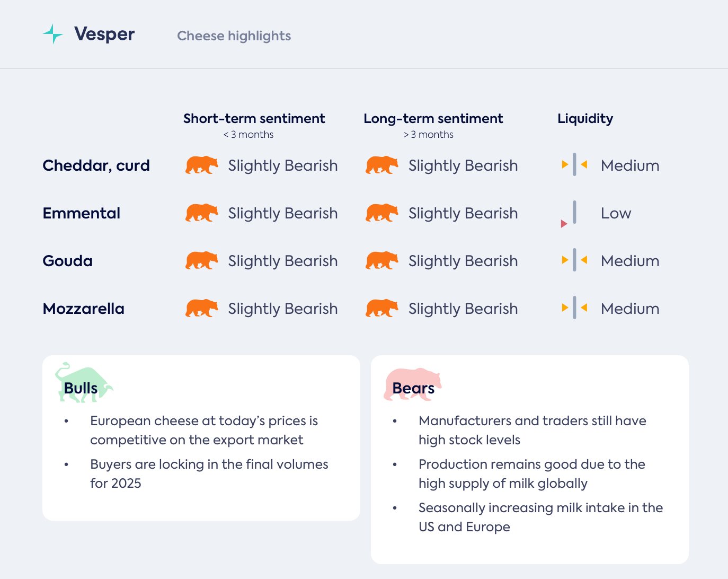Click the green bull icon in Bulls card
Viewport: 728px width, 579px height.
click(83, 383)
